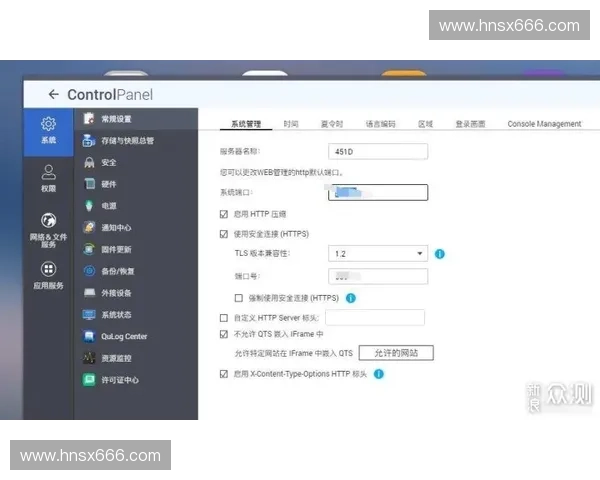This screenshot has width=600, height=480.
Task: Switch to the Language Encoding (语言编码) tab
Action: point(380,124)
